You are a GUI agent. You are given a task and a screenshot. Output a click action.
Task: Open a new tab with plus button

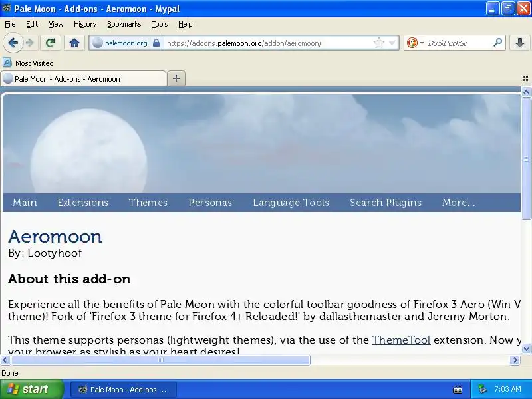click(x=176, y=78)
